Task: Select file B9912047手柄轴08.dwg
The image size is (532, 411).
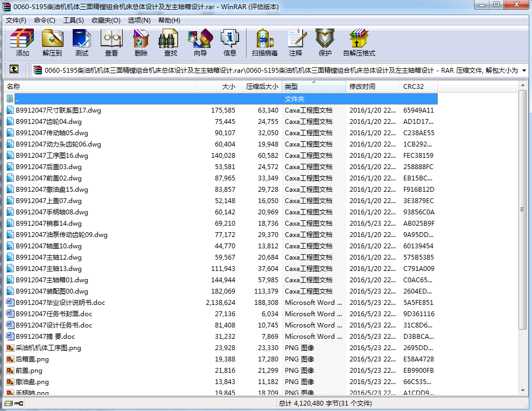Action: (52, 212)
